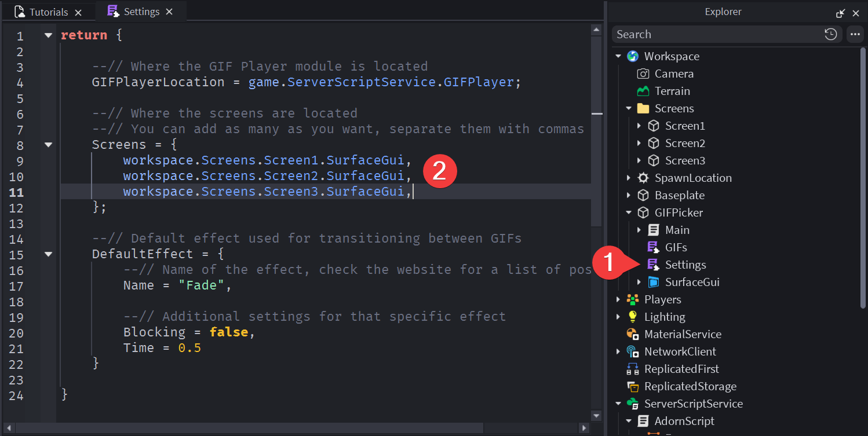Select the Settings module in Explorer
The image size is (868, 436).
coord(685,265)
